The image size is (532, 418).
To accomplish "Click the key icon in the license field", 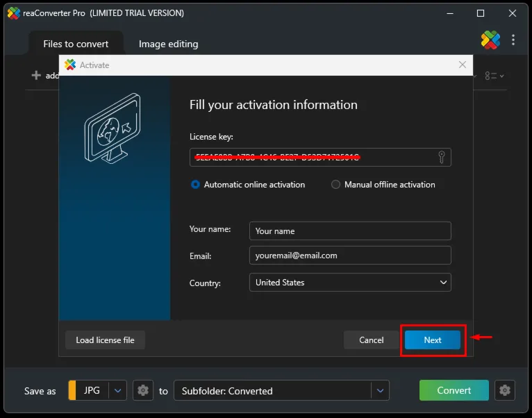I will [442, 157].
